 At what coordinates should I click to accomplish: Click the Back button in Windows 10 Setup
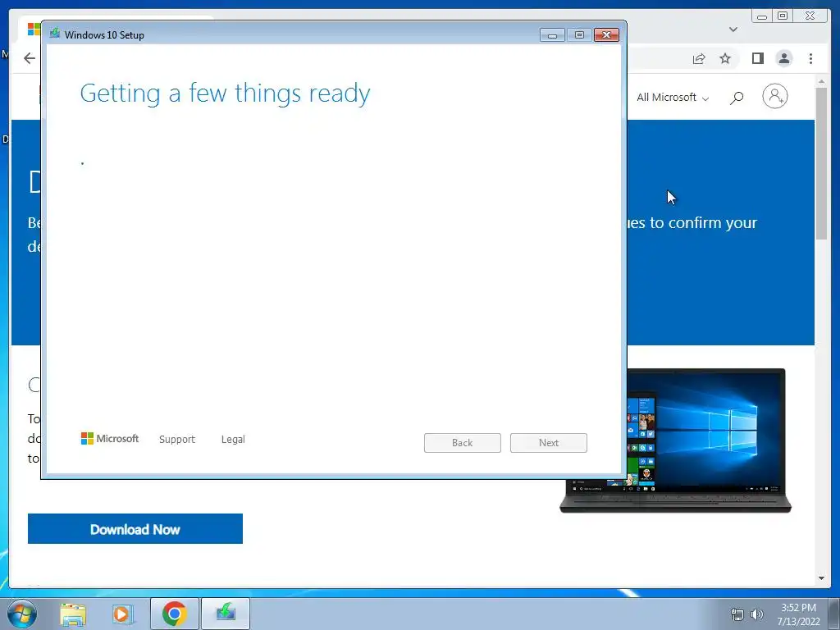[463, 443]
